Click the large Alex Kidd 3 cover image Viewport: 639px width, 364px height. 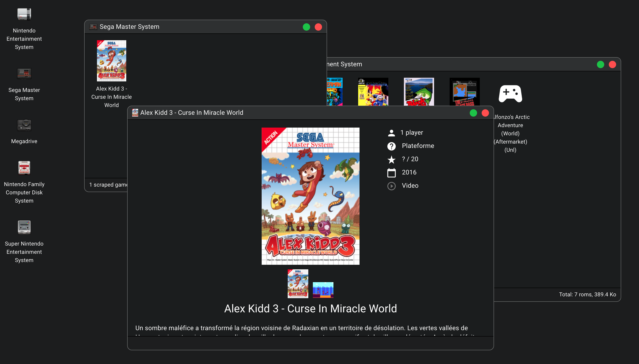(310, 196)
